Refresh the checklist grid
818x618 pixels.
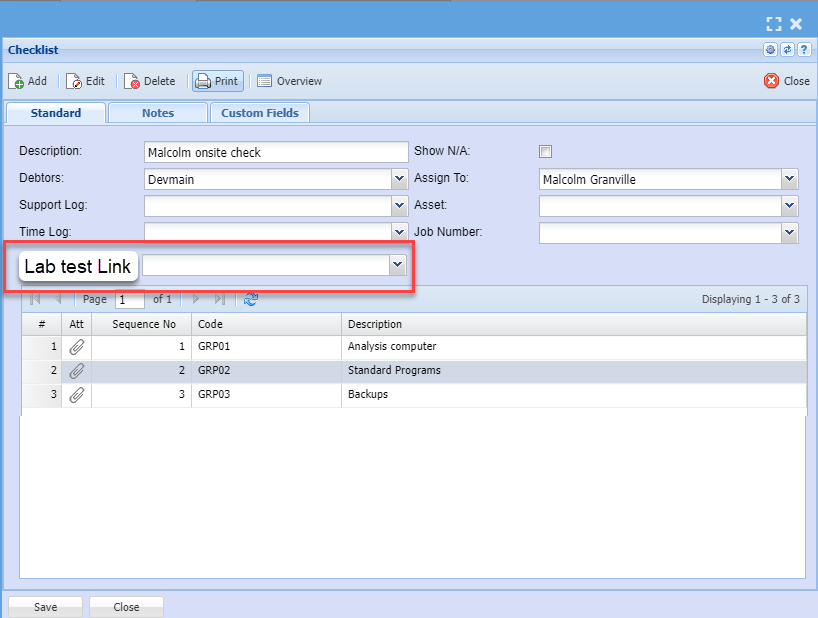tap(251, 299)
